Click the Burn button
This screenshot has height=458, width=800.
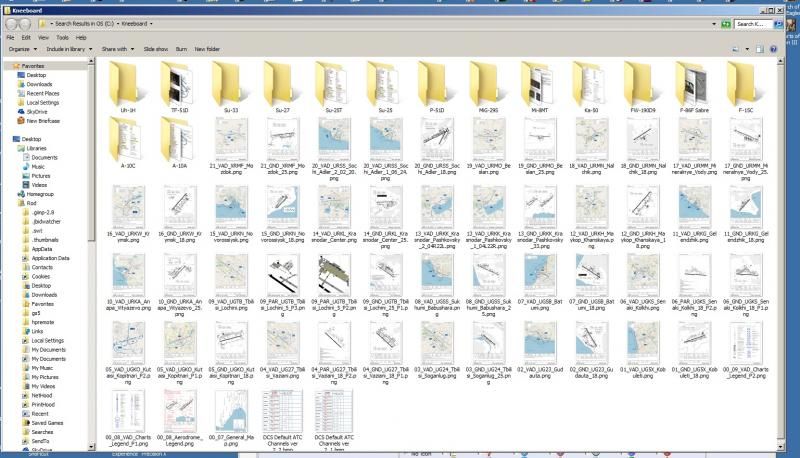pyautogui.click(x=181, y=49)
